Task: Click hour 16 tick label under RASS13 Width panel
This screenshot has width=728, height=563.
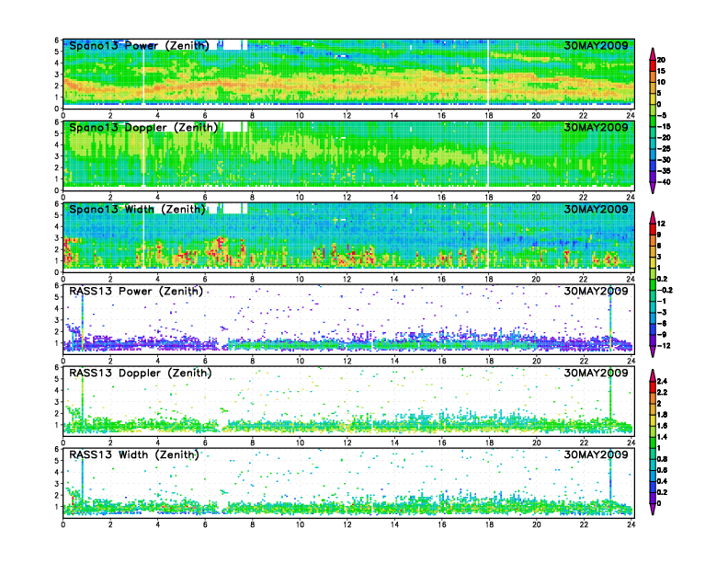Action: coord(441,524)
